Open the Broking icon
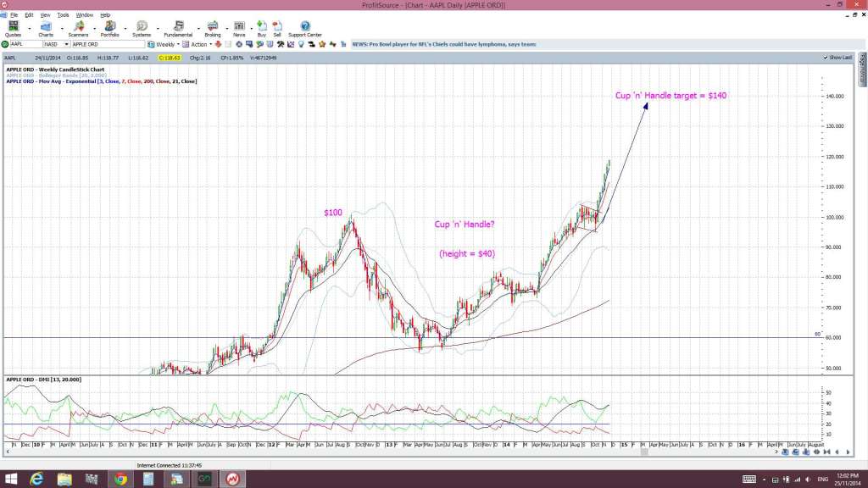Viewport: 868px width, 488px height. [x=213, y=26]
